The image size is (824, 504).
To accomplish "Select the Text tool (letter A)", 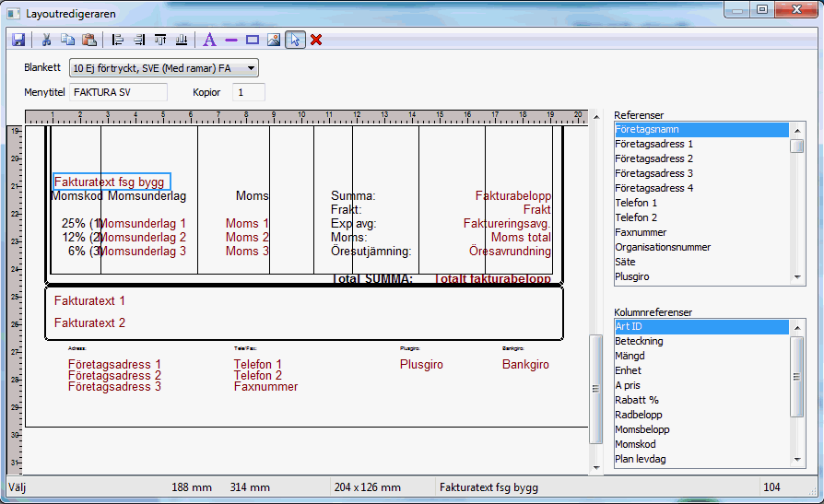I will 209,40.
